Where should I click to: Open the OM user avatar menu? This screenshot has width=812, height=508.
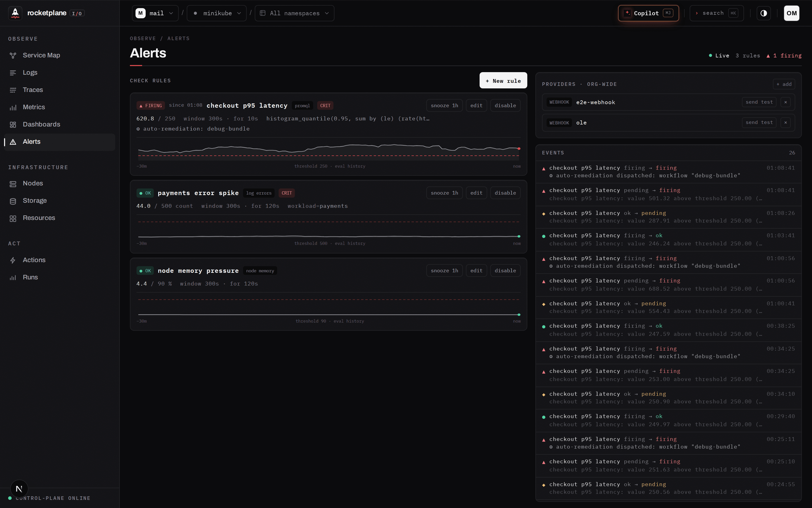pos(791,13)
